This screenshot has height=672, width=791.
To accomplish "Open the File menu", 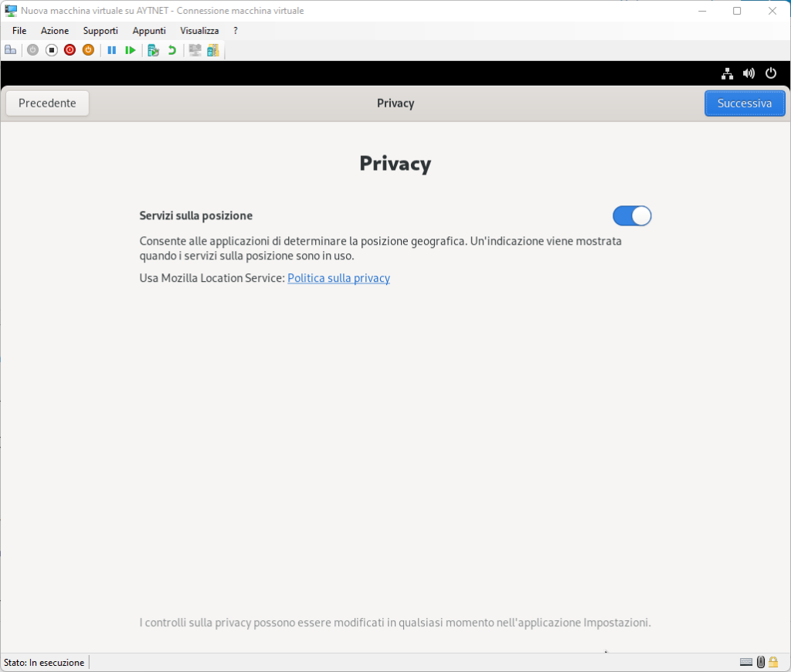I will coord(19,31).
